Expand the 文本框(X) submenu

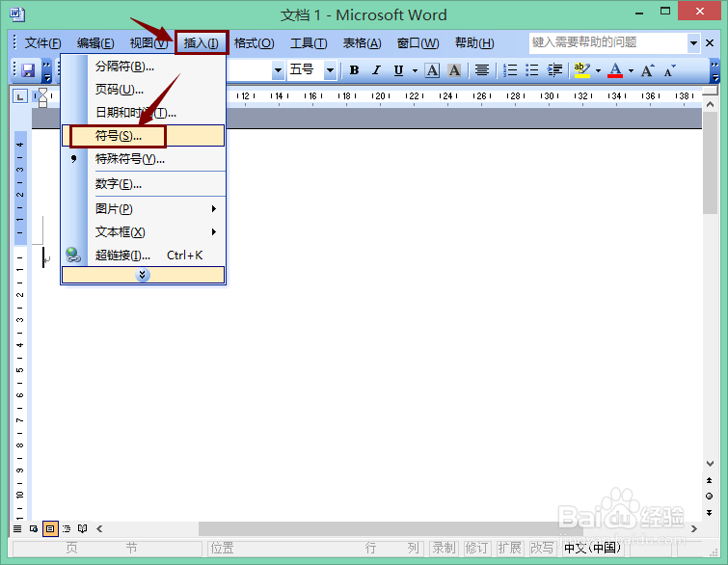[x=143, y=231]
